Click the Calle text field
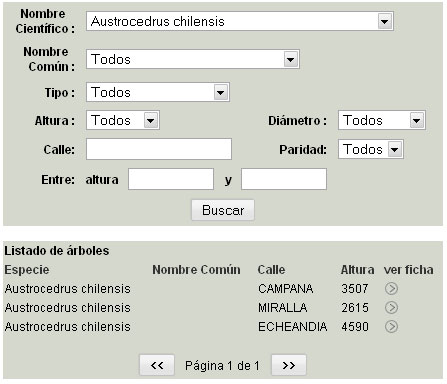 coord(159,149)
